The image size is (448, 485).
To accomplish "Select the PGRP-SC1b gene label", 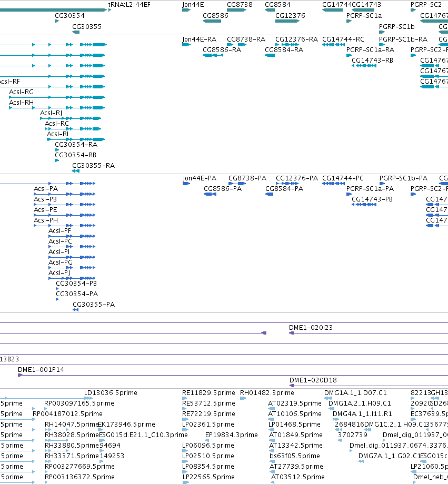I will (x=396, y=27).
